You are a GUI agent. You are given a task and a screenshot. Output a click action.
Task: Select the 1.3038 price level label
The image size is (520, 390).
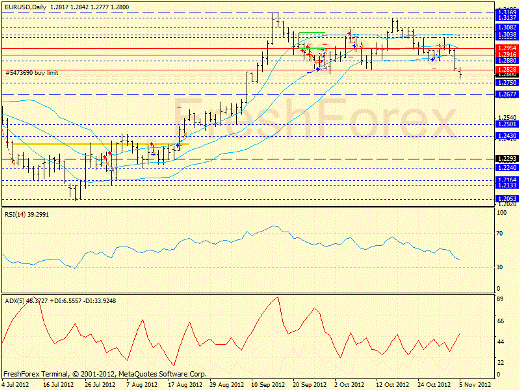click(507, 34)
